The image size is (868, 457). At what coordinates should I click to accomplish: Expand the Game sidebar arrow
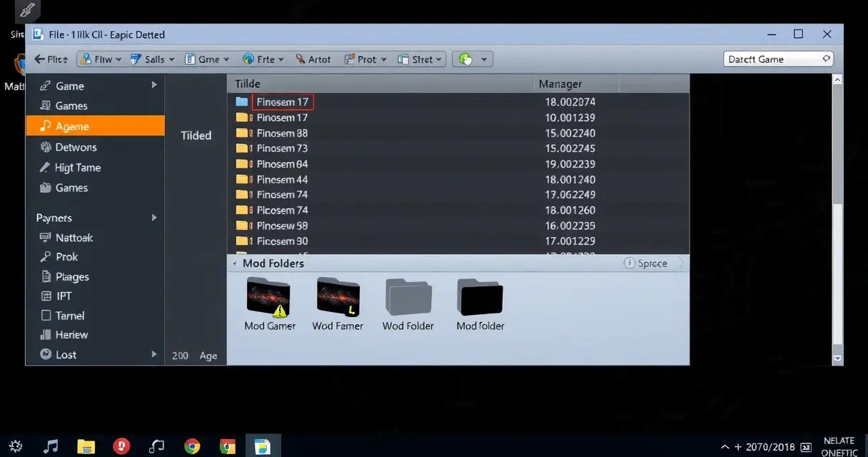[x=154, y=85]
